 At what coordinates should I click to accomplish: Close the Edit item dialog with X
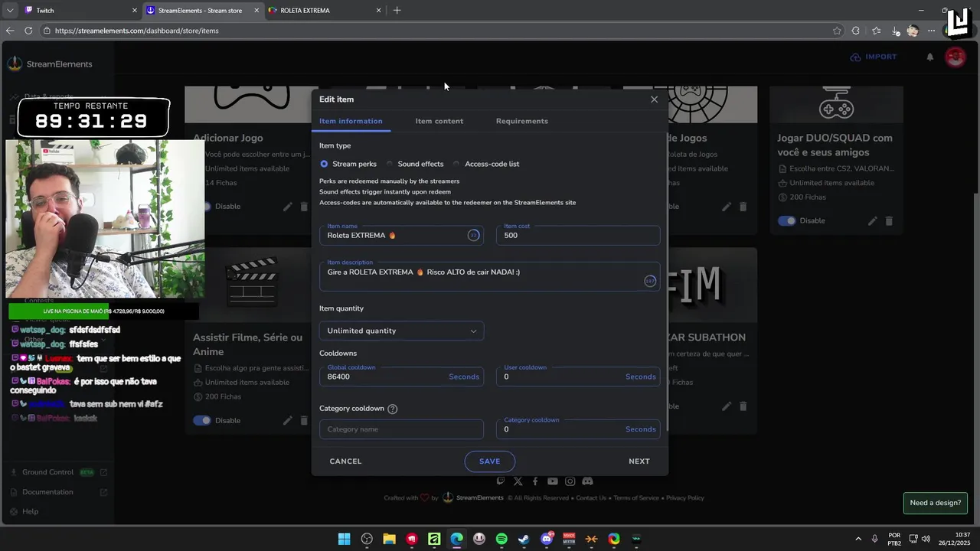(x=654, y=99)
